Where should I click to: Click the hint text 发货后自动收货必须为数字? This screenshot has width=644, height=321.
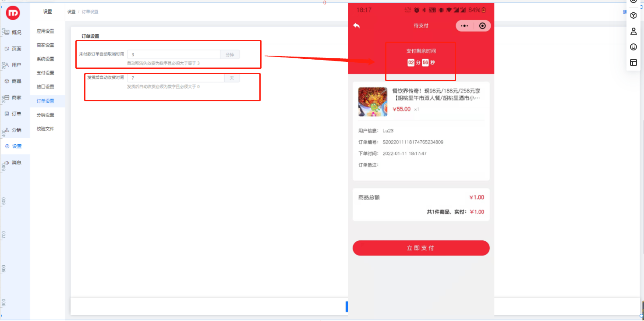click(163, 87)
